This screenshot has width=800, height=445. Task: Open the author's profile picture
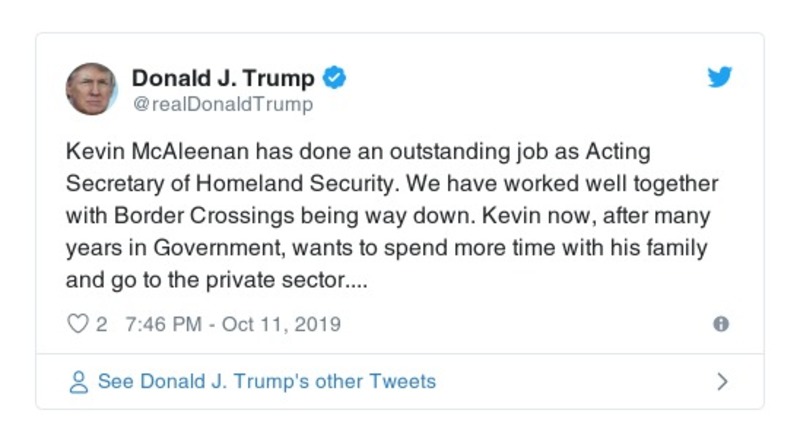(x=91, y=89)
